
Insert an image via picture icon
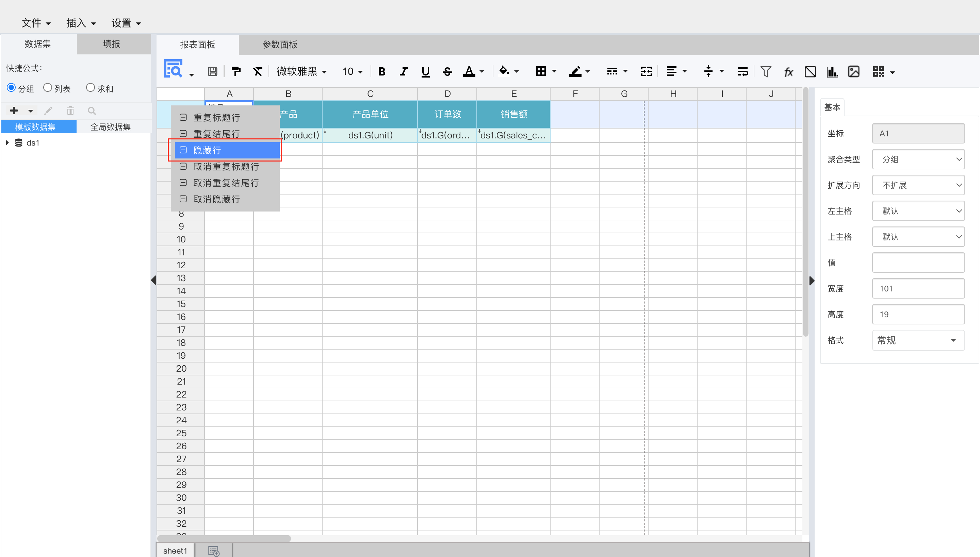pos(854,71)
